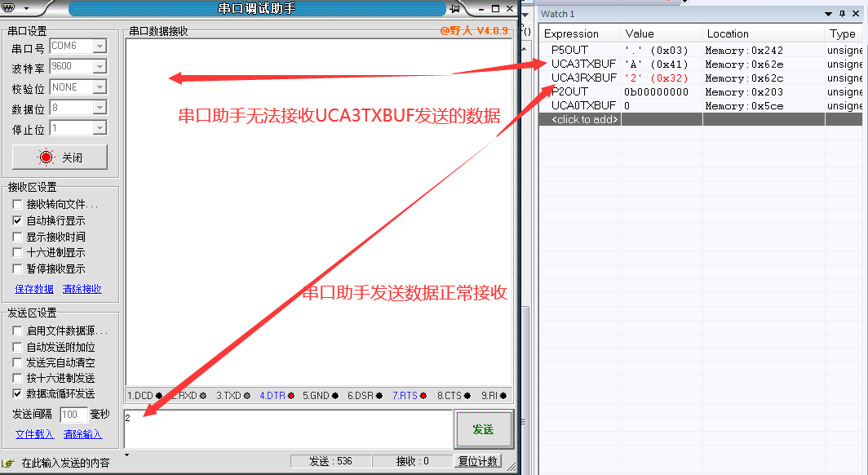Click the 保存数据 link

(34, 289)
